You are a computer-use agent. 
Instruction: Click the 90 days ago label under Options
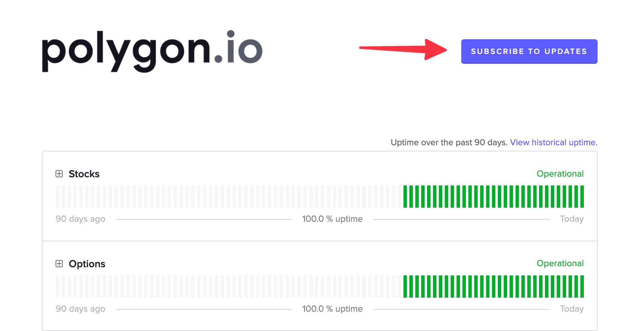pyautogui.click(x=80, y=309)
